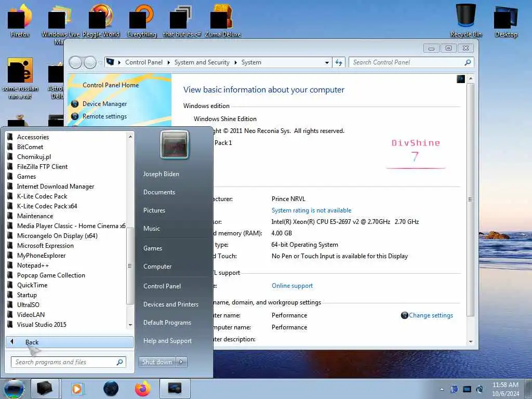Screen dimensions: 532x399
Task: Open the help icon in System window
Action: coord(460,79)
